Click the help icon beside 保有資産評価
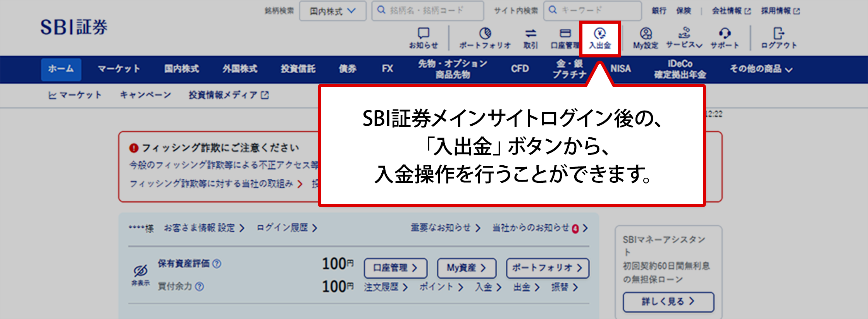This screenshot has height=319, width=868. 217,264
